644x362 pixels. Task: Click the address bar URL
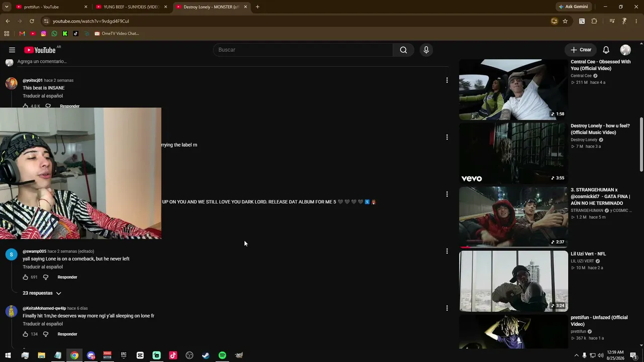pos(91,21)
